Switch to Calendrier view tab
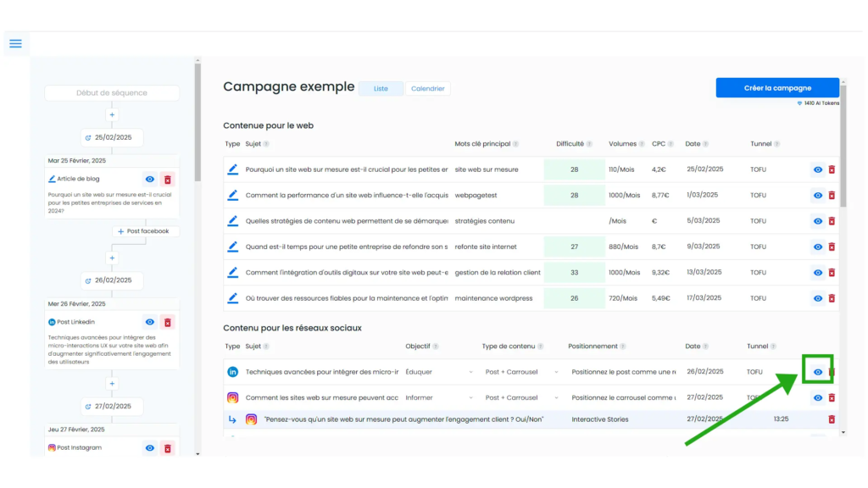 click(427, 88)
